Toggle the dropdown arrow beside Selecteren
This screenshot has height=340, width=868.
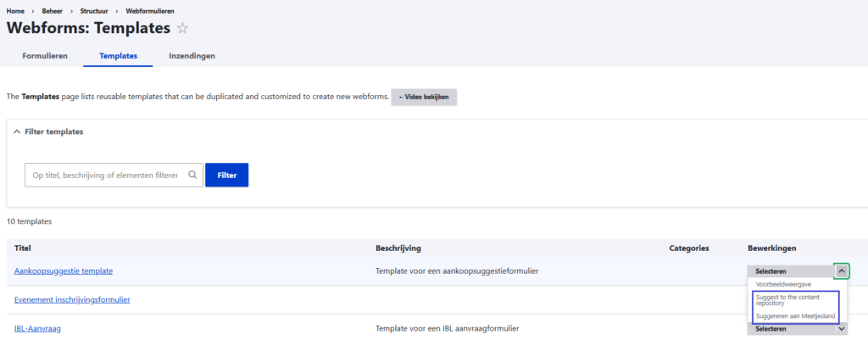coord(841,271)
